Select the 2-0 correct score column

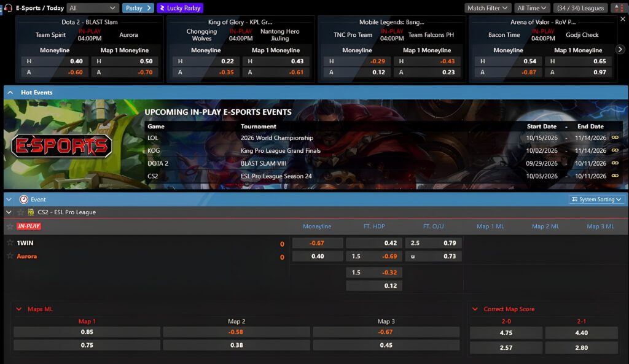(x=506, y=321)
